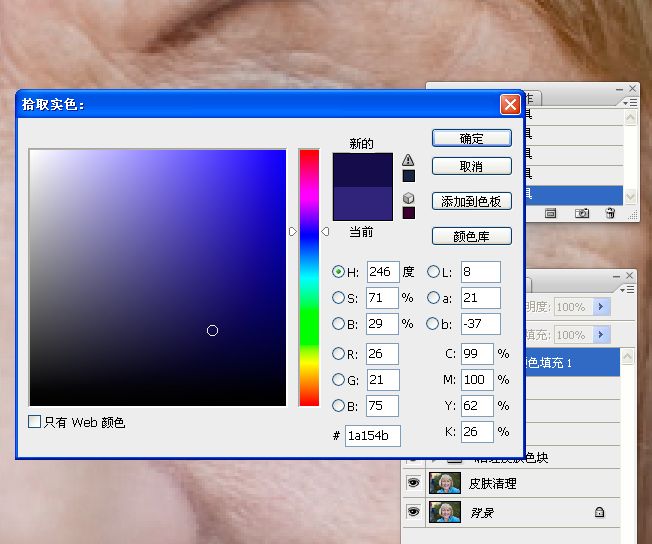Click the delete state trash icon
Screen dimensions: 652x544
click(610, 213)
